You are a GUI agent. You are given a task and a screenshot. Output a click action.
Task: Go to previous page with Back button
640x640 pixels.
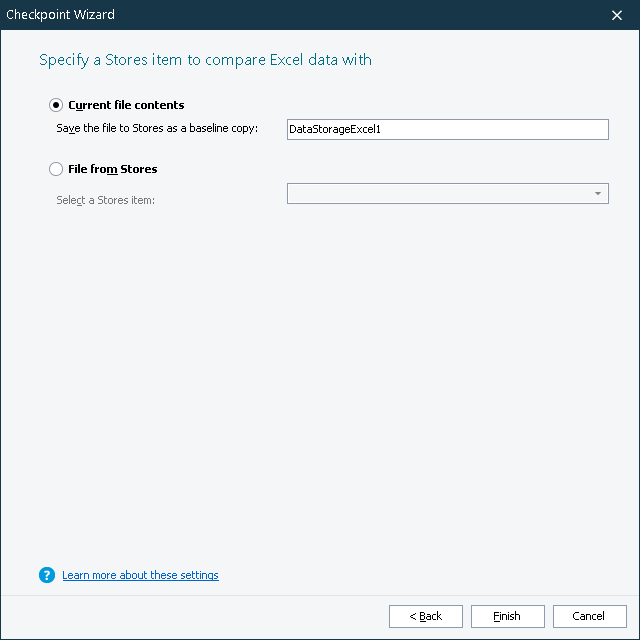coord(426,616)
